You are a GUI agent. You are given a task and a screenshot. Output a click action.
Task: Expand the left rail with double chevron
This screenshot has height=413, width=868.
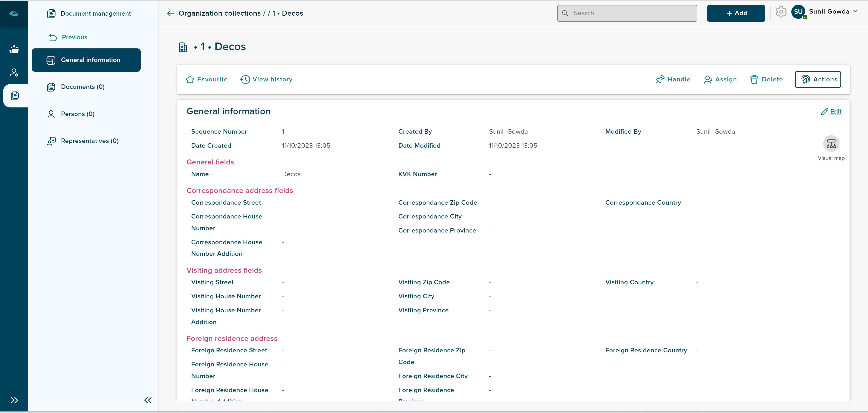point(14,400)
